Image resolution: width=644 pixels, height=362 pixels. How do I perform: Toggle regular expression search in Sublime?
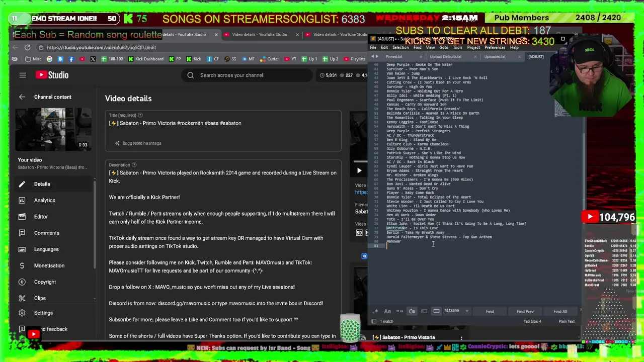[x=375, y=311]
